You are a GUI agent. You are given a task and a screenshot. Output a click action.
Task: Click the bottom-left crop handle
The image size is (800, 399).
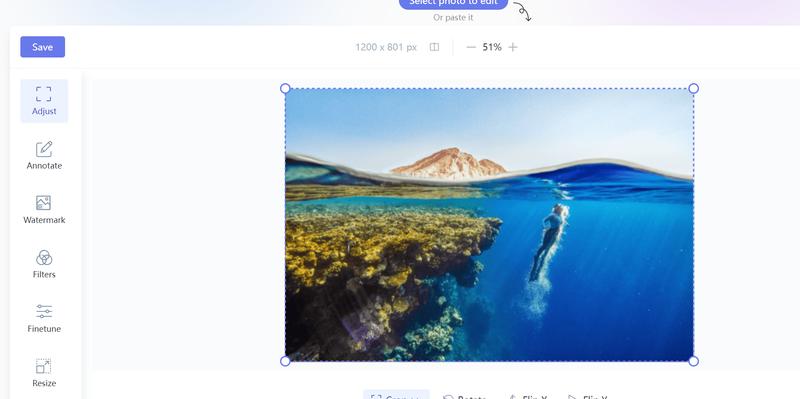coord(285,361)
